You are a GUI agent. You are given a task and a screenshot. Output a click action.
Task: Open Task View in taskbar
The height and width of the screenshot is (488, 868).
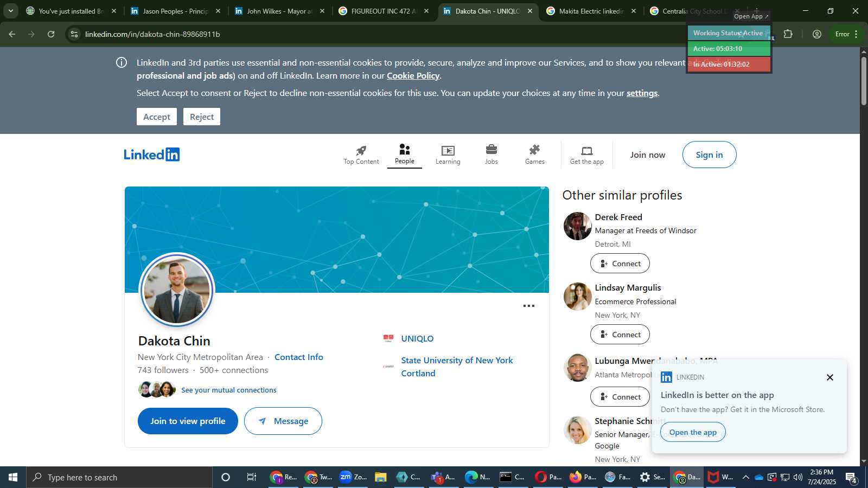coord(252,477)
